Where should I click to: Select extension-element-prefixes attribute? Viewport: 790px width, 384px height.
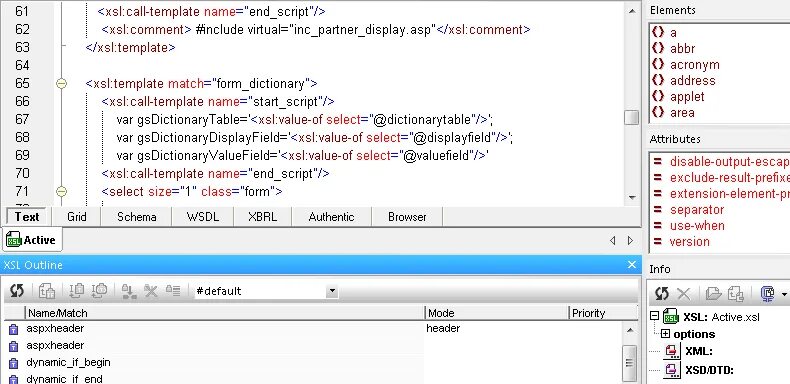tap(730, 194)
